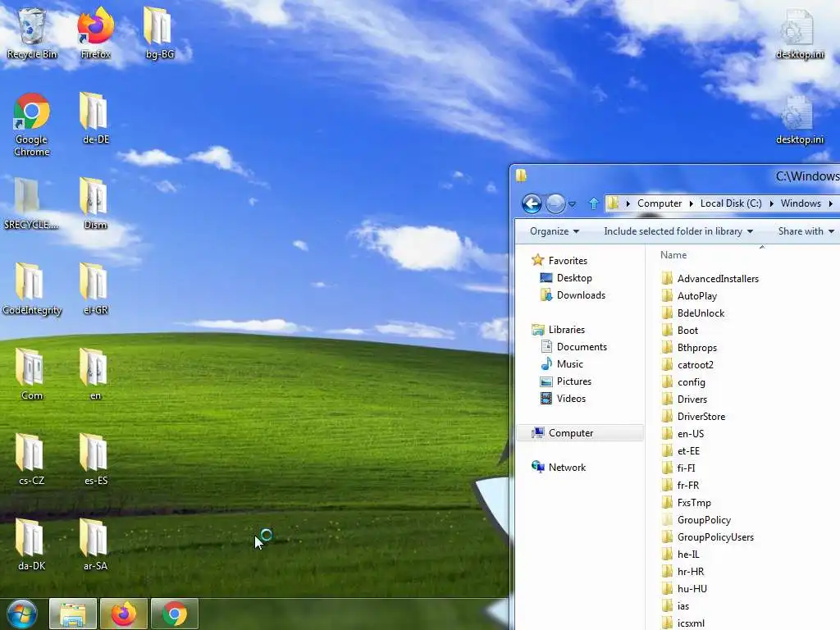840x630 pixels.
Task: Select the bg-BG folder on desktop
Action: click(159, 33)
